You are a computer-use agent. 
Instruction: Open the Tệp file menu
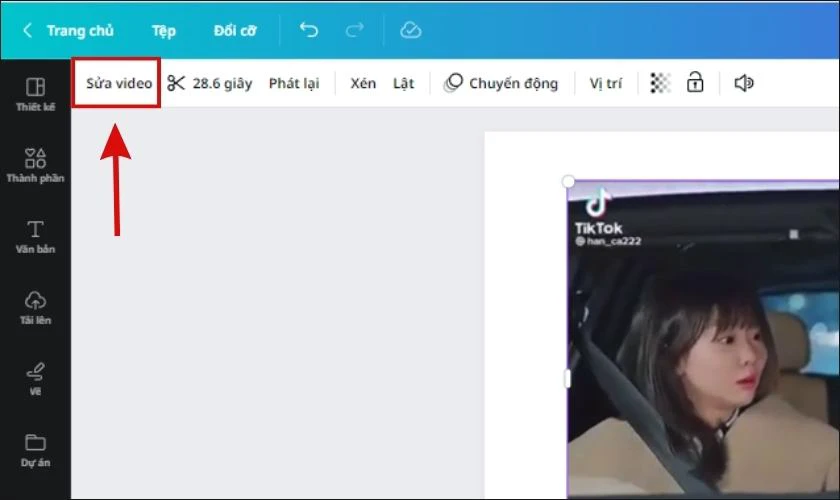pyautogui.click(x=163, y=31)
